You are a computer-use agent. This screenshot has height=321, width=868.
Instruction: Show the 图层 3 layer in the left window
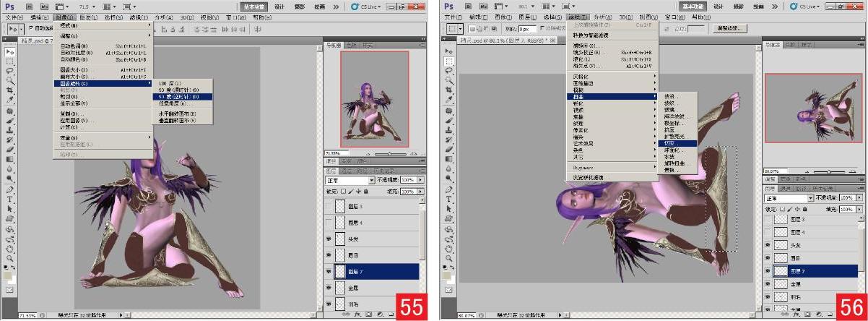coord(329,206)
